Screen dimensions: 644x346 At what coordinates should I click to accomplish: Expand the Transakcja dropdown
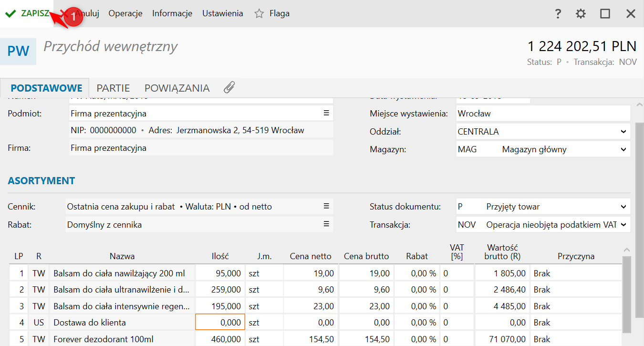point(623,224)
